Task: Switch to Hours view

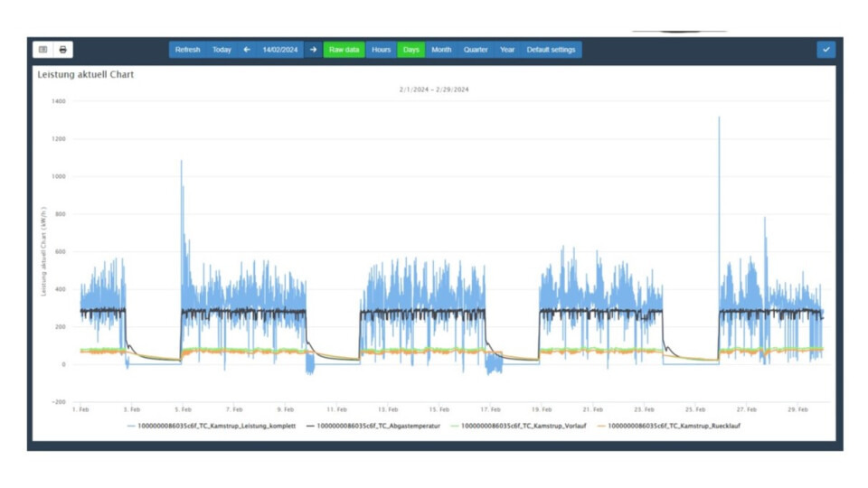Action: tap(382, 50)
